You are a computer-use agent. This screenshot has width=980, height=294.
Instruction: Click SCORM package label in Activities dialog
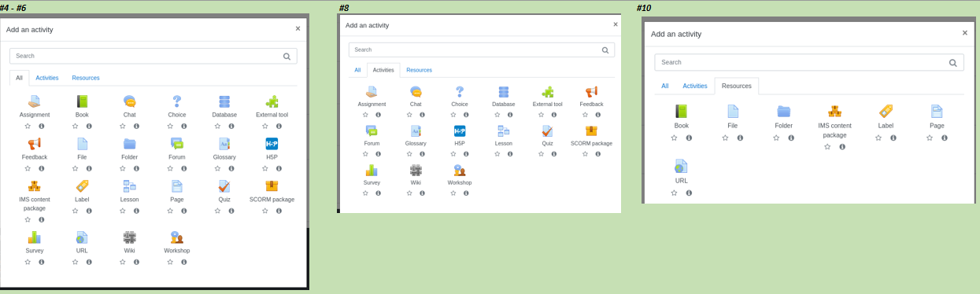click(x=591, y=143)
